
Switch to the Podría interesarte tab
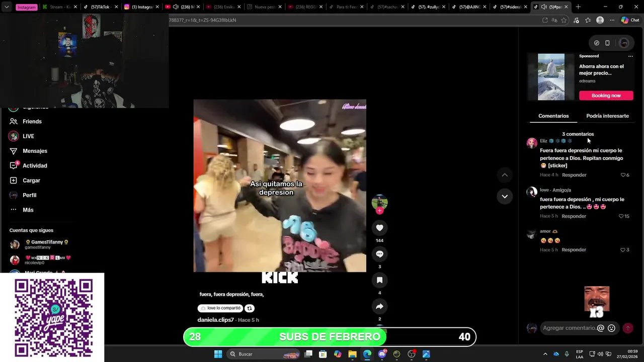pyautogui.click(x=607, y=116)
